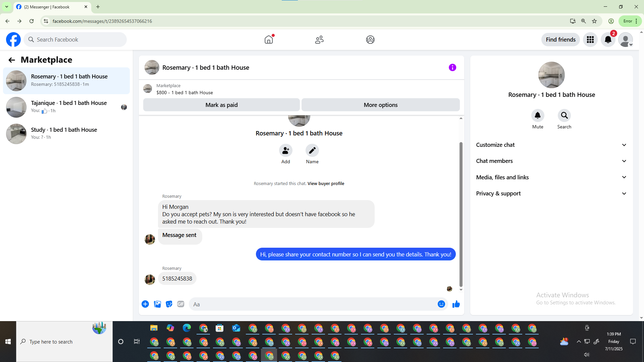
Task: Open the chat header title Rosemary
Action: tap(206, 68)
